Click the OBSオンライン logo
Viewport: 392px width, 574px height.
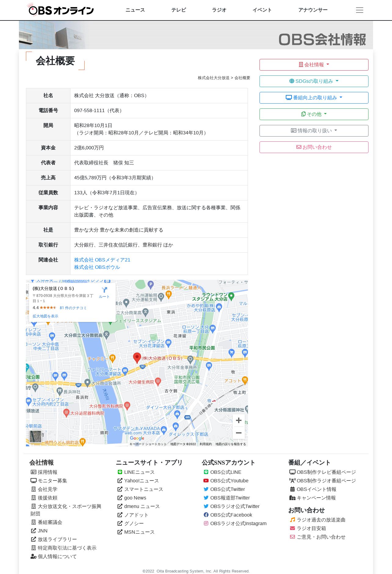60,10
